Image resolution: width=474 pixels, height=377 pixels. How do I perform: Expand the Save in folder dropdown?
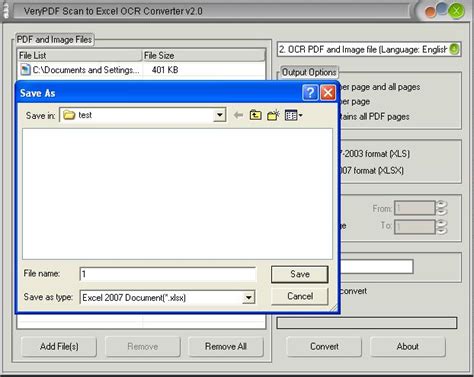point(219,115)
